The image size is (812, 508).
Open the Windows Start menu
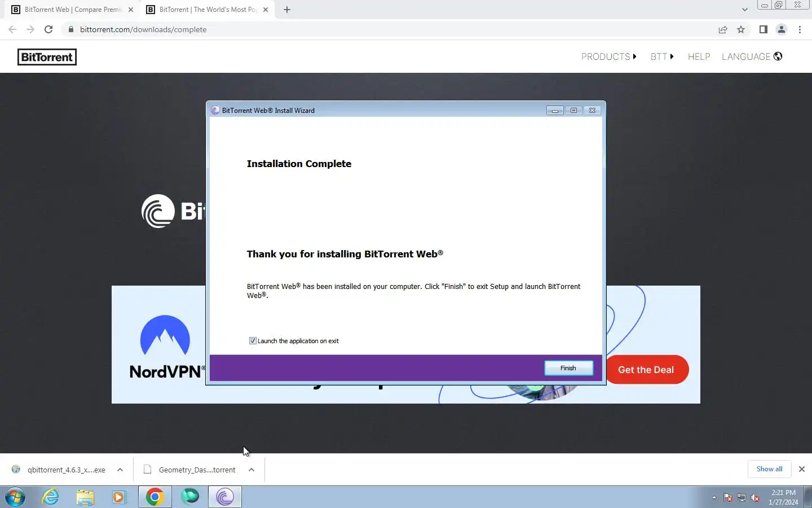[x=15, y=497]
